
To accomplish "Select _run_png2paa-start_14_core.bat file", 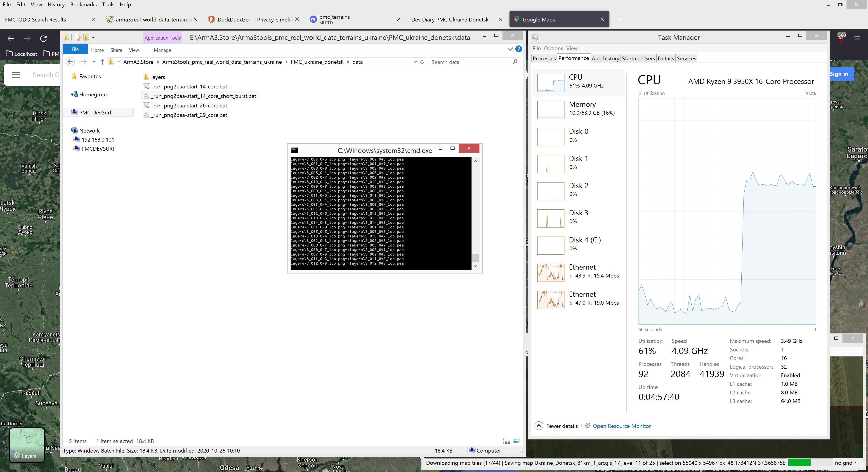I will 185,87.
